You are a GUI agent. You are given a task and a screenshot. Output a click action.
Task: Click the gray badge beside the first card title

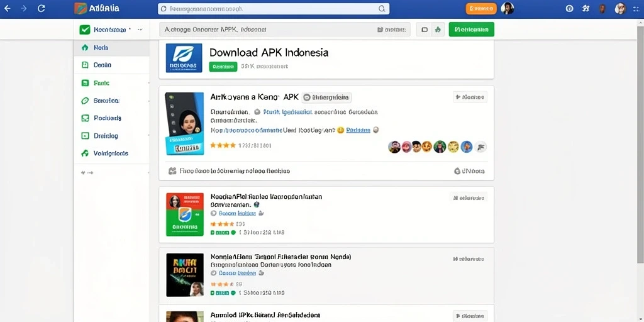coord(326,97)
